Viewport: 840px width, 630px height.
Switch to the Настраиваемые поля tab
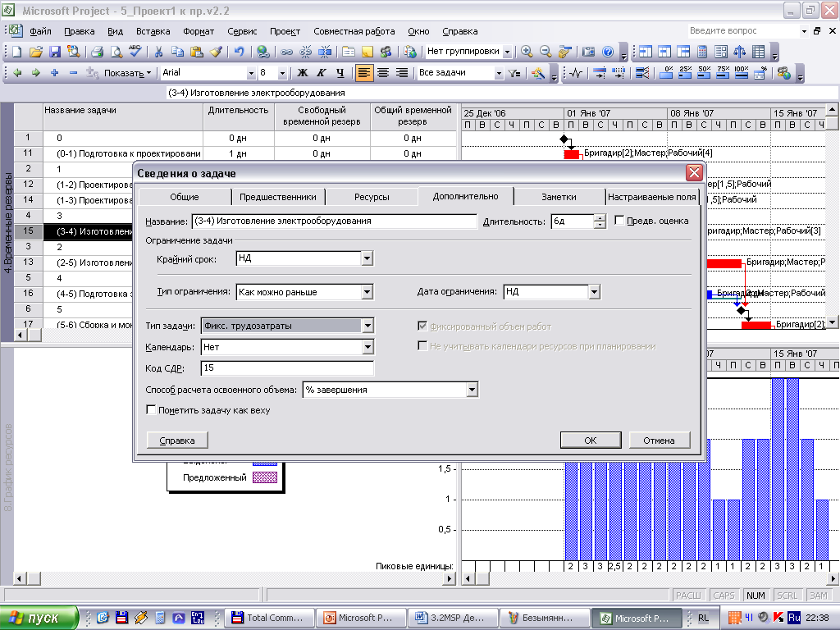(652, 197)
